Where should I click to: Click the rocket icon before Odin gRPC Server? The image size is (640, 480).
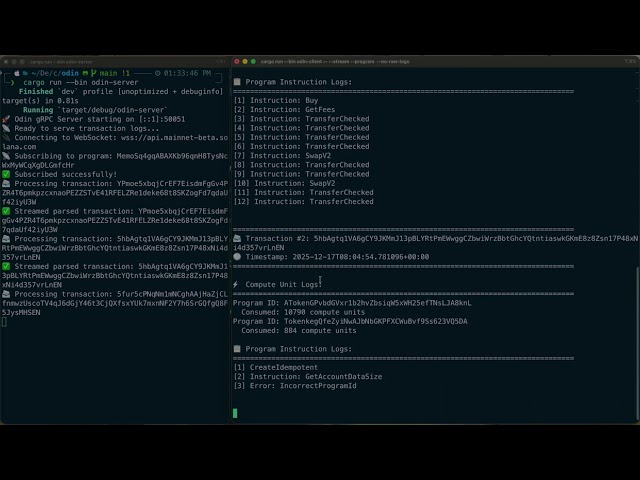pyautogui.click(x=6, y=119)
